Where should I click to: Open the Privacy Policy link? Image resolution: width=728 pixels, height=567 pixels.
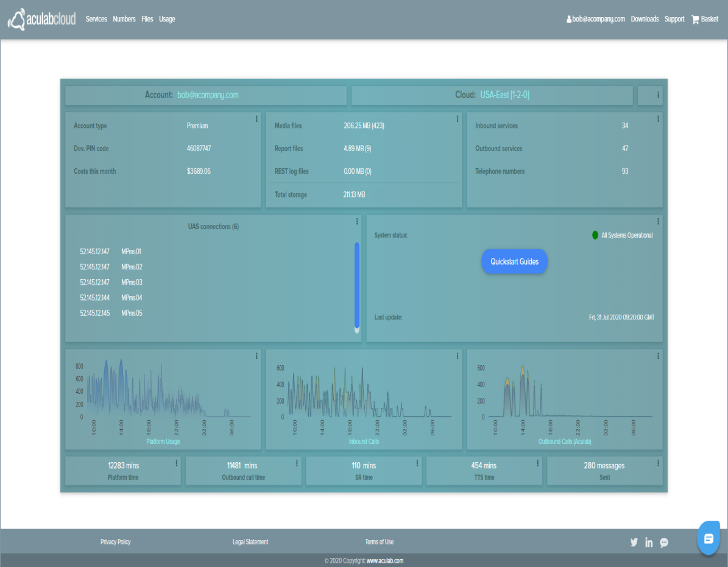(116, 541)
